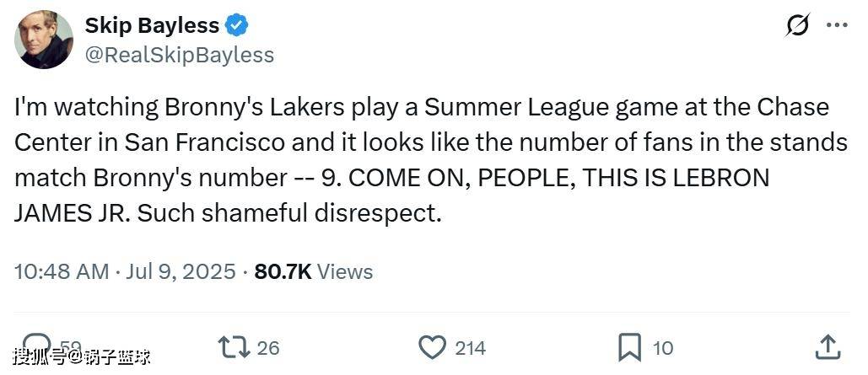
Task: Click the Skip Bayless display name
Action: pos(152,25)
